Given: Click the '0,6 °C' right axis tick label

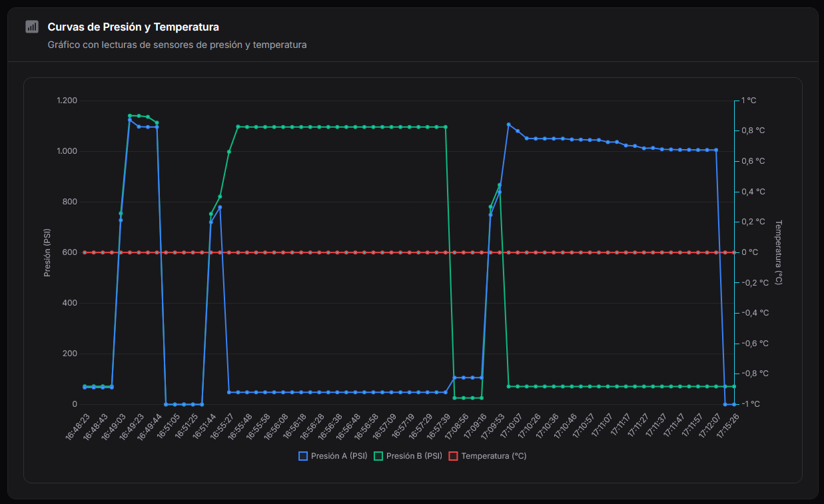Looking at the screenshot, I should pyautogui.click(x=753, y=161).
